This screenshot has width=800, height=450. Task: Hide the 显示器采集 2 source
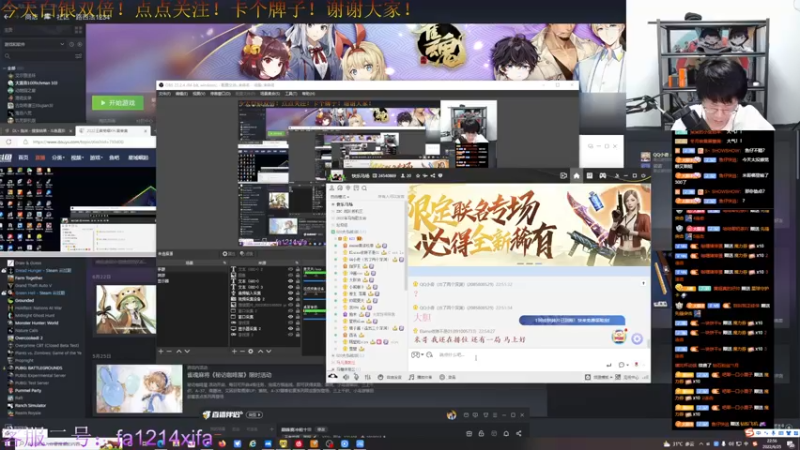pos(291,329)
